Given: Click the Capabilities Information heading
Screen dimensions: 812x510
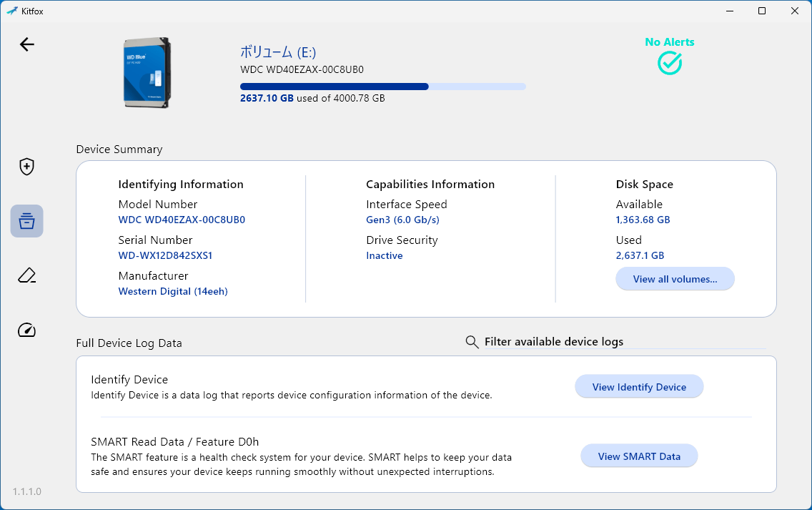Looking at the screenshot, I should [x=430, y=184].
